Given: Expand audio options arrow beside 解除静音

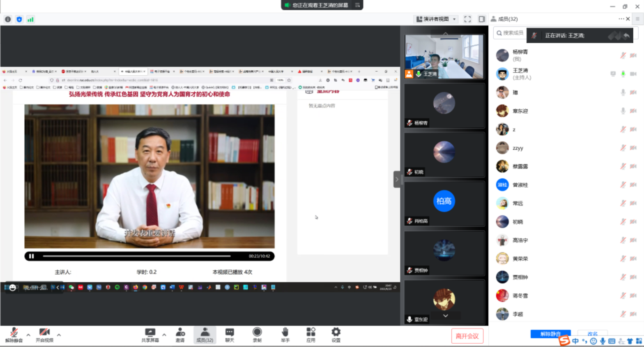Looking at the screenshot, I should click(x=28, y=335).
